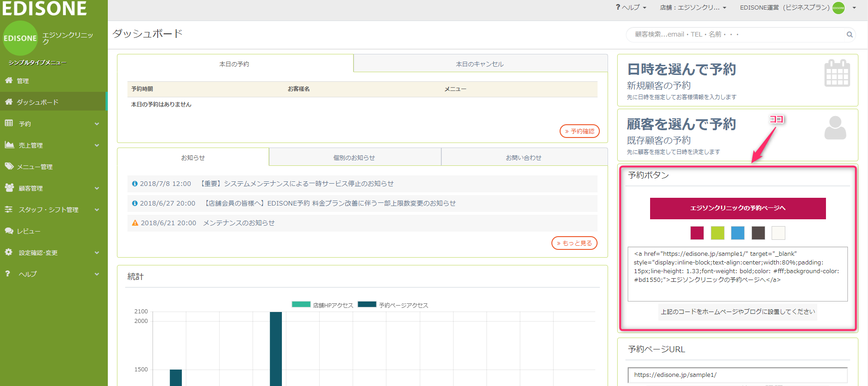Click the info icon on 2018/7/8 notice

pyautogui.click(x=135, y=184)
